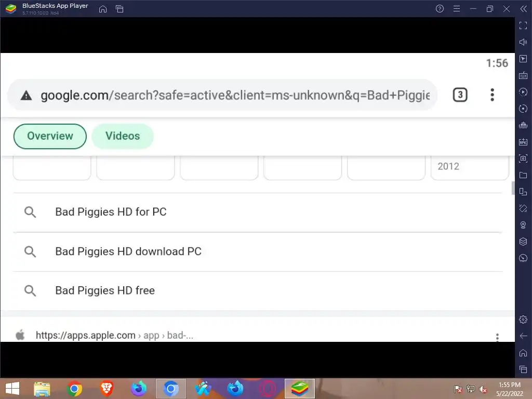Toggle eco mode speedometer icon
The width and height of the screenshot is (532, 399).
523,258
